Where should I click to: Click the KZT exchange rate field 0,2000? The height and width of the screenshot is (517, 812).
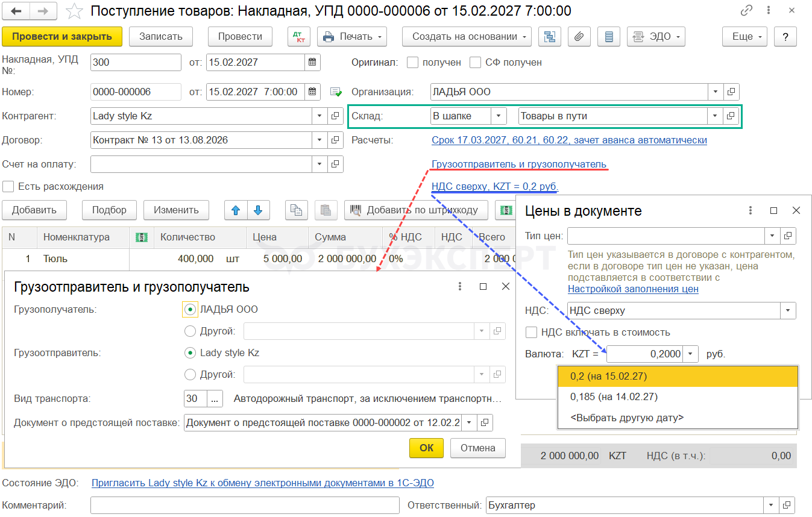645,354
